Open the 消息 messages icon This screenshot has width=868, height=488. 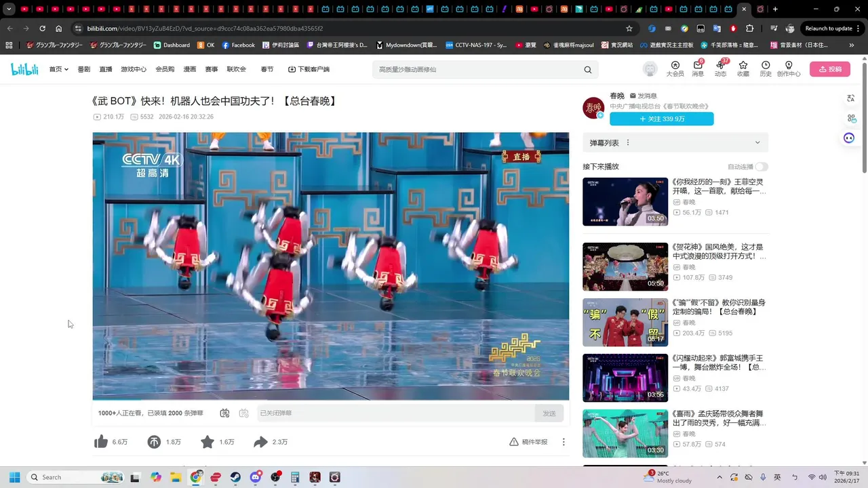698,69
